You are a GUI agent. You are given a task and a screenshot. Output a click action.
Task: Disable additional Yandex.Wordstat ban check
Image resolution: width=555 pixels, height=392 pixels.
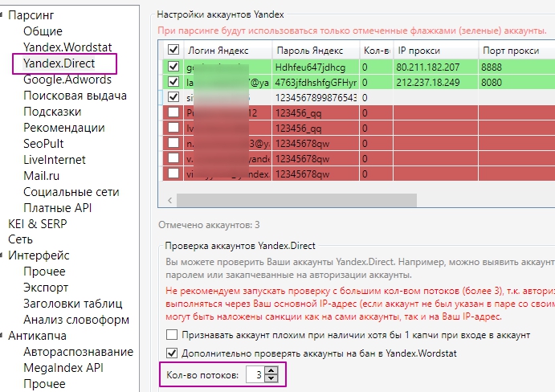pyautogui.click(x=171, y=353)
